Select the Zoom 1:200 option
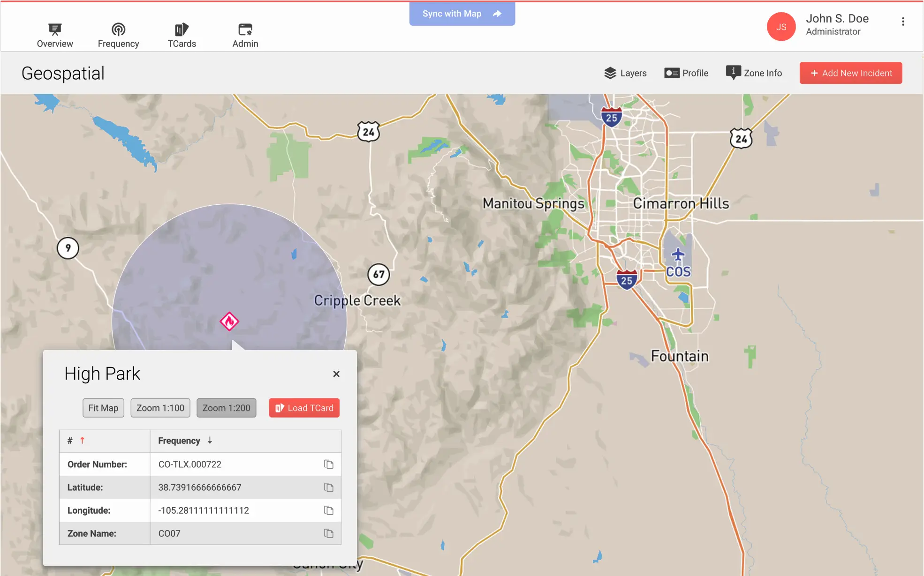The height and width of the screenshot is (576, 924). point(226,408)
